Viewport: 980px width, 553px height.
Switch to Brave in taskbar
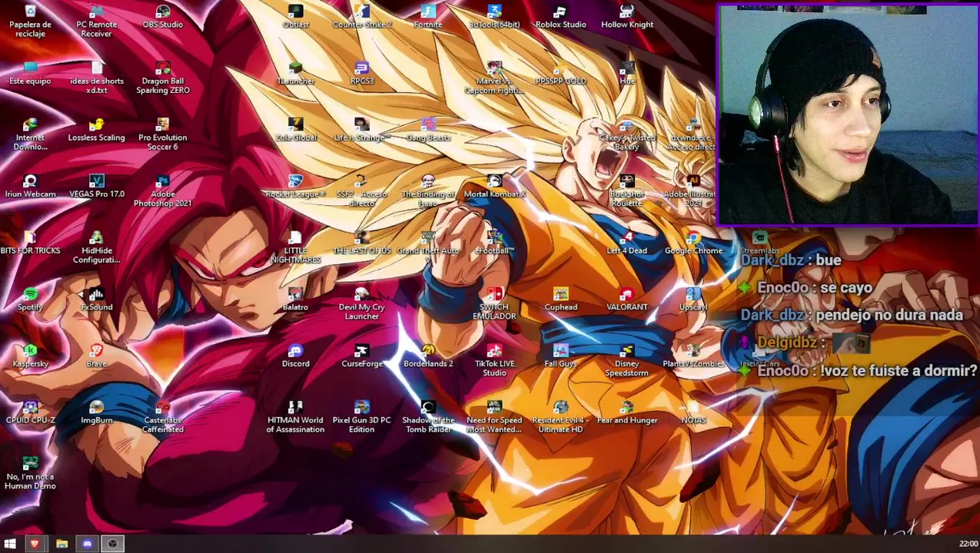(x=35, y=544)
